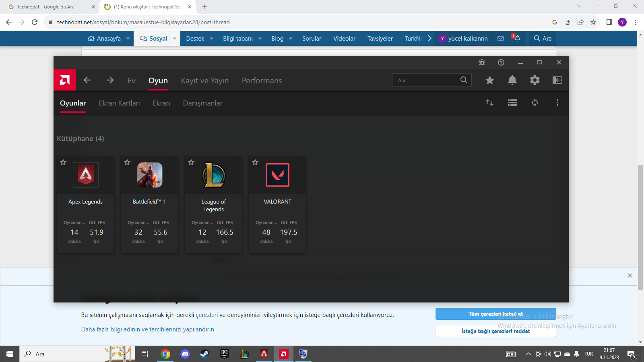Open Tavsiyeler in Technopat nav

[380, 39]
